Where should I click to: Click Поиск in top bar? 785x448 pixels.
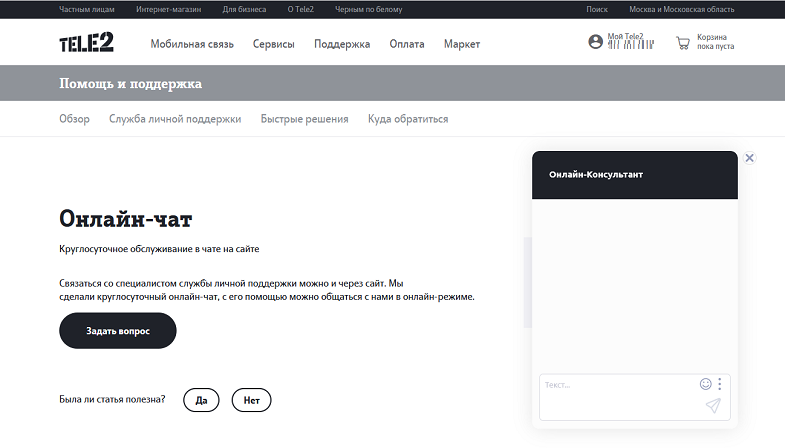click(x=597, y=9)
